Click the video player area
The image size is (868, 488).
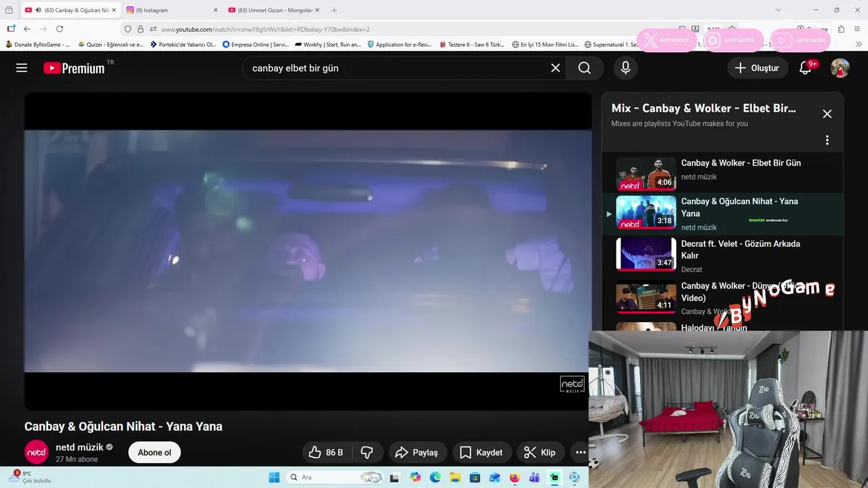click(x=308, y=251)
